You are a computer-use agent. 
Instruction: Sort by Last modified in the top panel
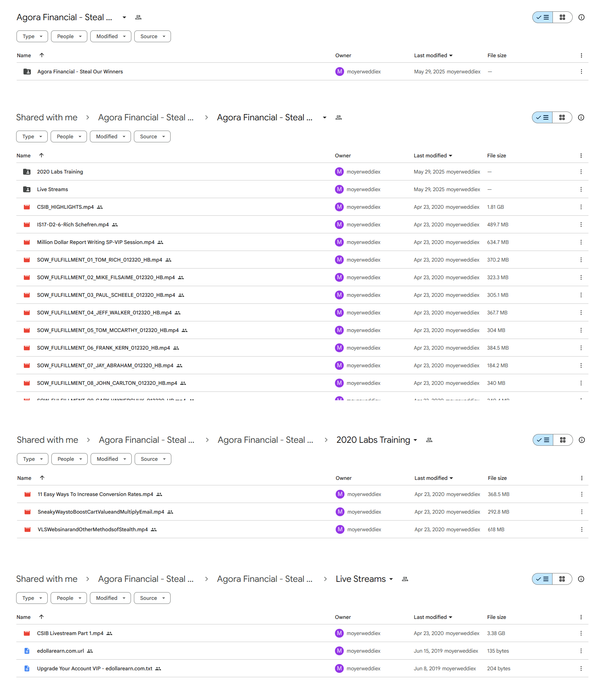(433, 55)
